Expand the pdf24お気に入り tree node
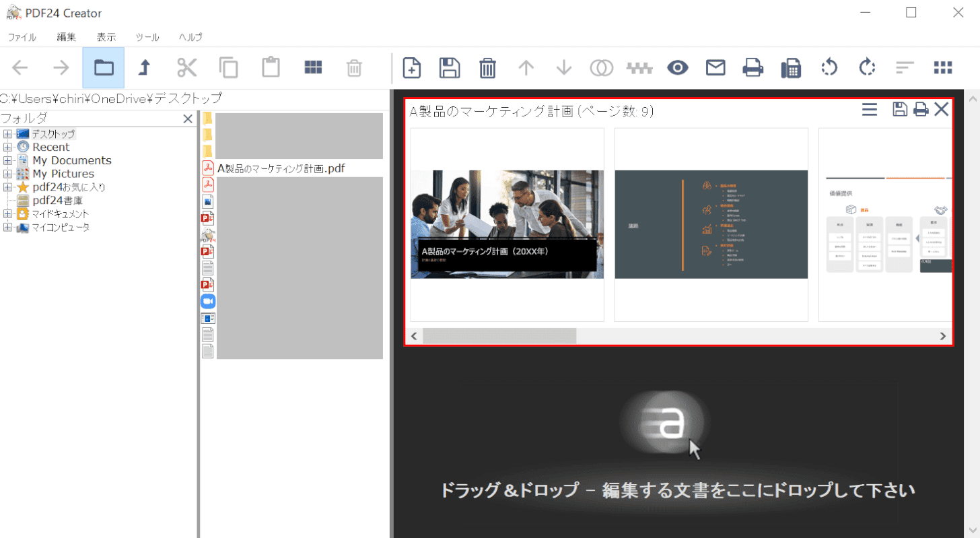The image size is (980, 538). [x=7, y=187]
